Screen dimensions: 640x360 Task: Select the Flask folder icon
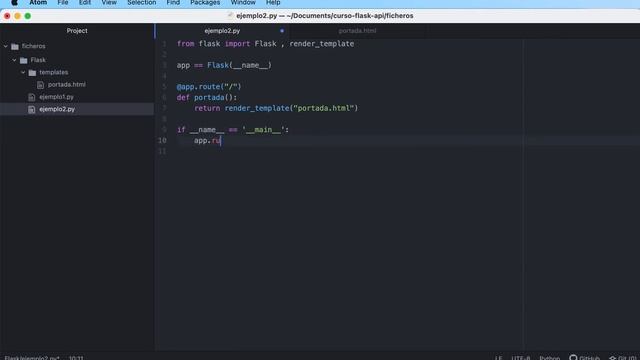coord(24,60)
